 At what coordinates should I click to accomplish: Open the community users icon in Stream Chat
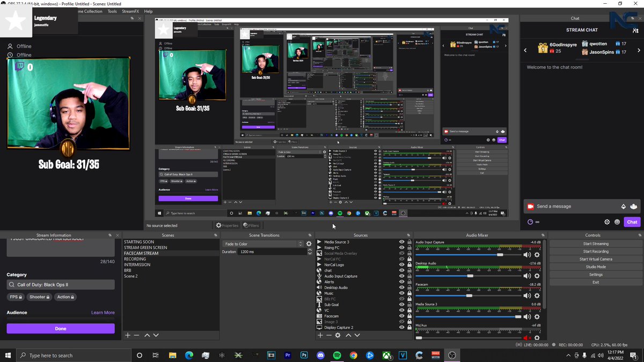(635, 30)
